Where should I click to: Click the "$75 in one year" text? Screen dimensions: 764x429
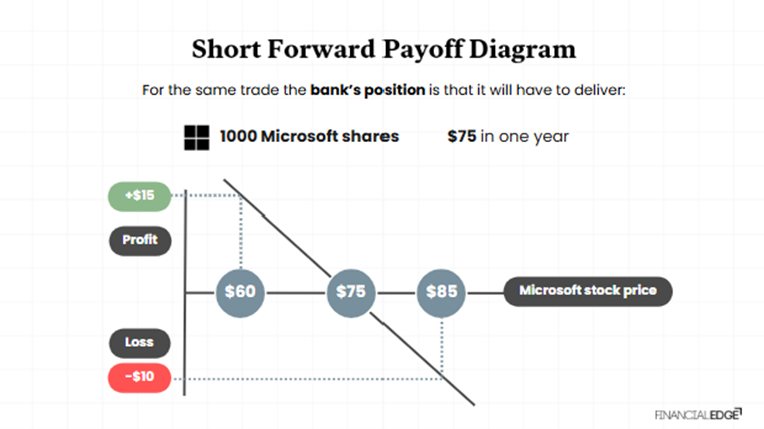[x=508, y=136]
